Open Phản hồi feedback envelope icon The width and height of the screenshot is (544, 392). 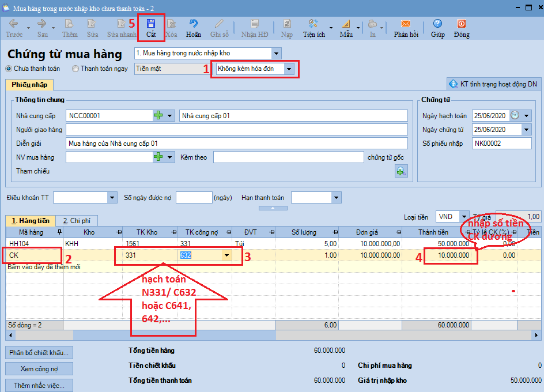point(406,24)
